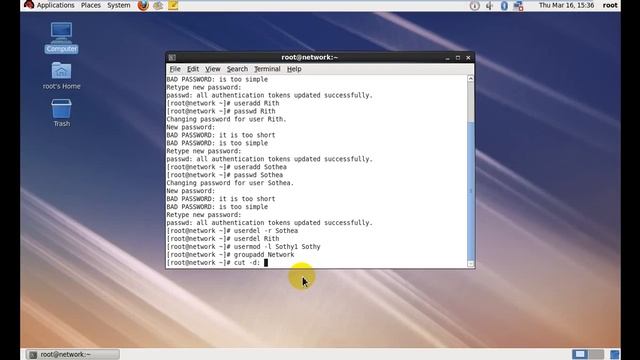Click the 'cut -d:' prompt line

point(217,262)
